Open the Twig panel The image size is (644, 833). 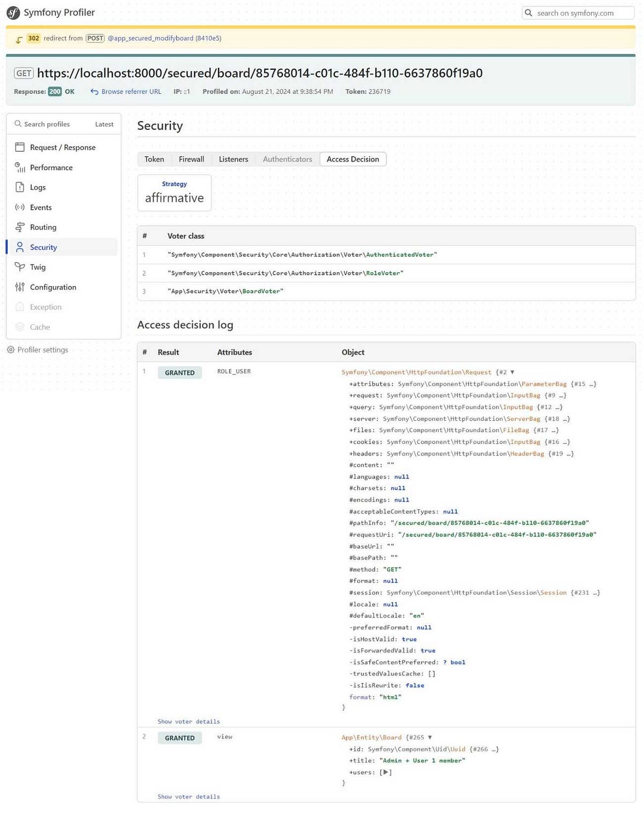[x=38, y=267]
